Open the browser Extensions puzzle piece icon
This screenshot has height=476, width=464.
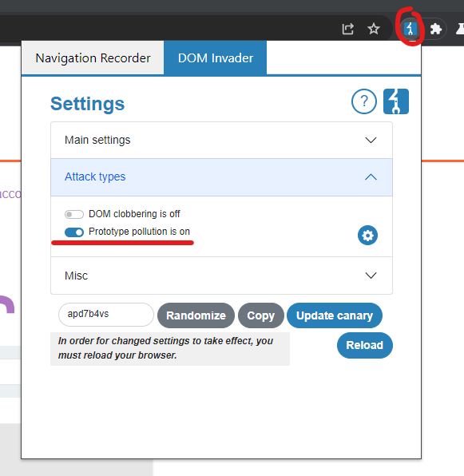pyautogui.click(x=436, y=29)
